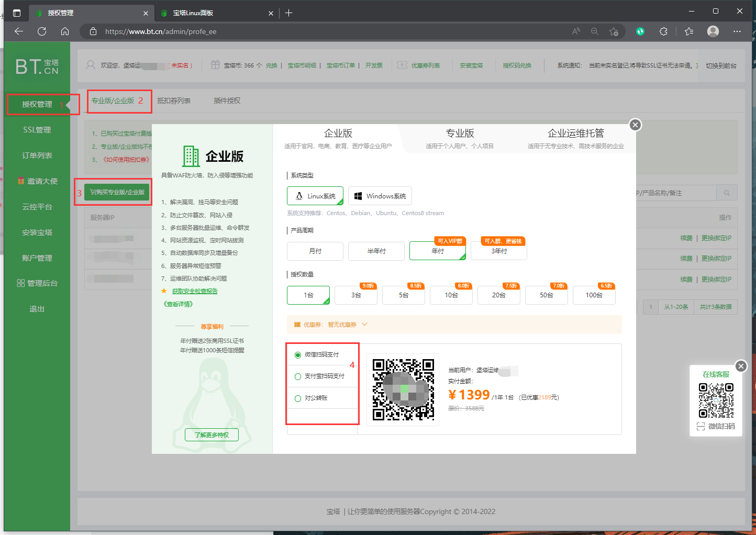756x535 pixels.
Task: Open browser extensions puzzle icon
Action: click(663, 31)
